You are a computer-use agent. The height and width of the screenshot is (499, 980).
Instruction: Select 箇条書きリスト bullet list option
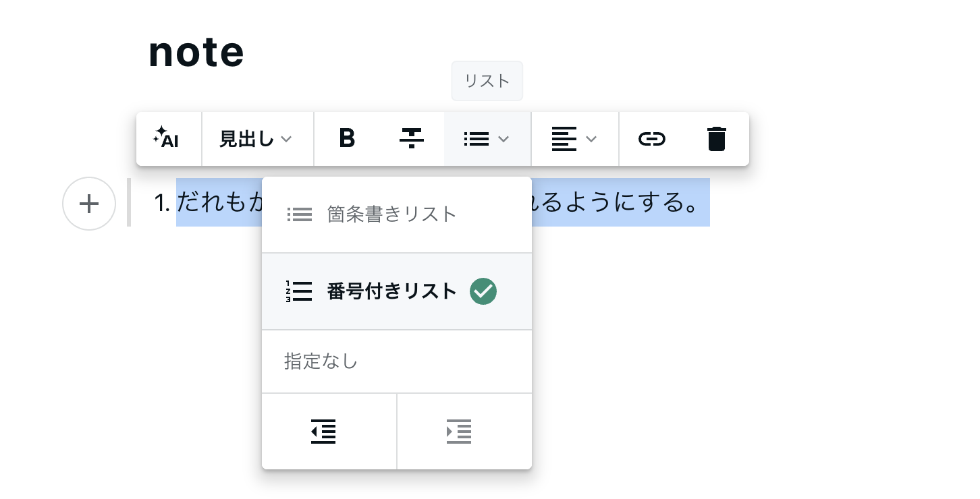tap(397, 215)
